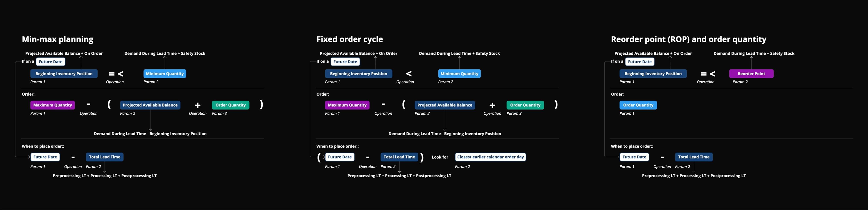Click the less-than operation symbol in Fixed order cycle
Screen dimensions: 868x210
coord(409,74)
